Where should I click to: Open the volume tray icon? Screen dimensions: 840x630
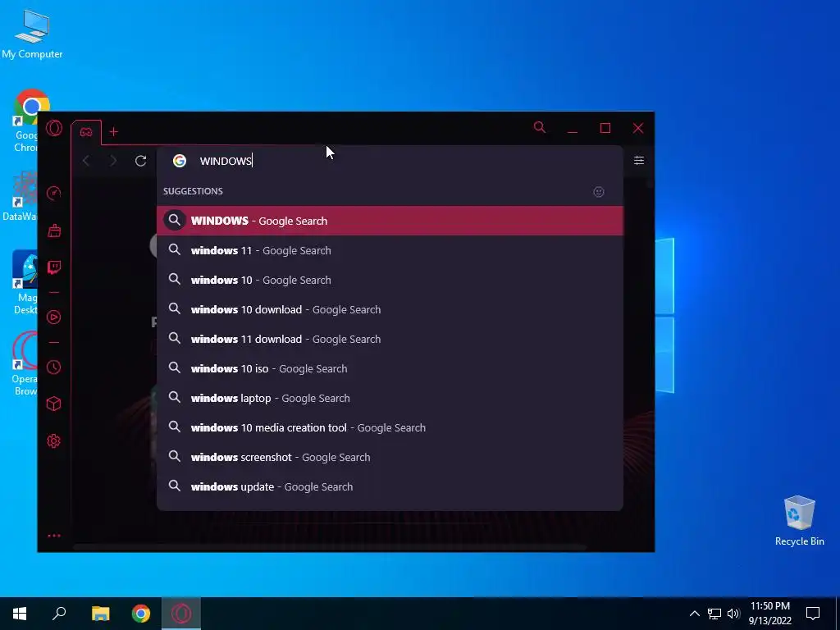[x=733, y=614]
